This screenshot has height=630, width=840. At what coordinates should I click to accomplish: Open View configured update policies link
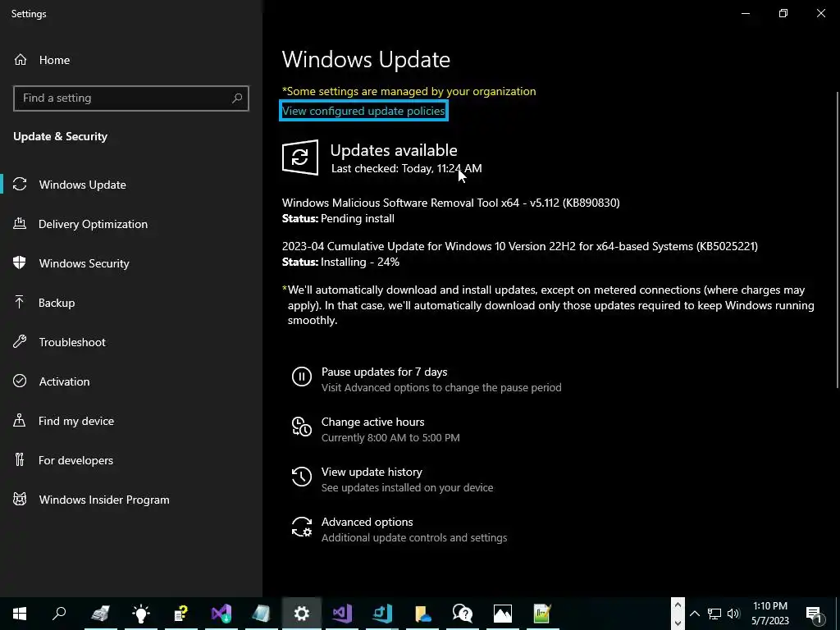(363, 111)
